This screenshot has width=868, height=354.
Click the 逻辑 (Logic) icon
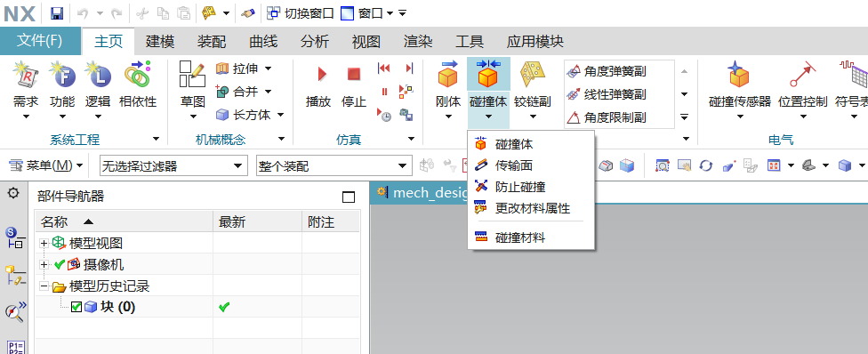coord(98,76)
